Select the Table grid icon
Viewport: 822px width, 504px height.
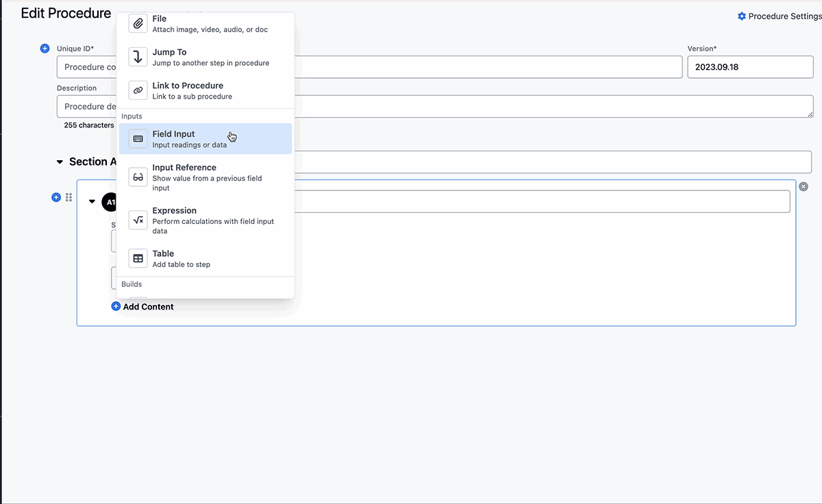[137, 258]
